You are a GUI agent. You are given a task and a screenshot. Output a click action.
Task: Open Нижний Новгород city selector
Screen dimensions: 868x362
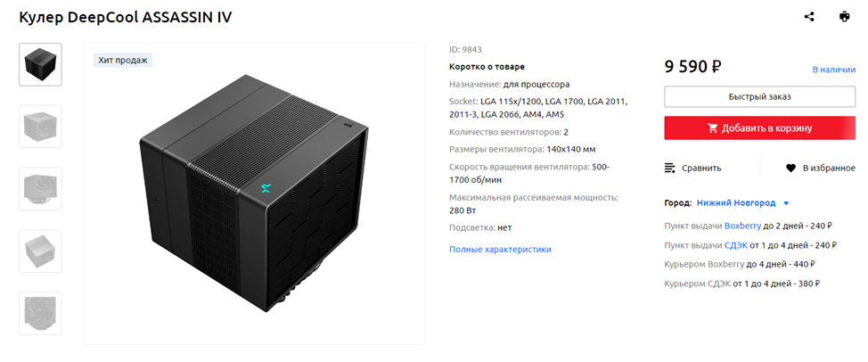point(736,203)
